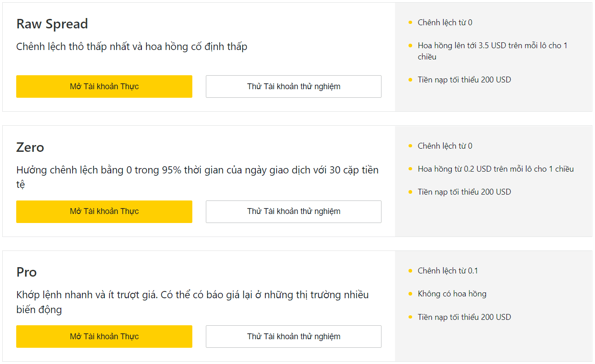595x364 pixels.
Task: Click the bullet 'Hoa hồng từ 0.2 USD'
Action: click(496, 169)
